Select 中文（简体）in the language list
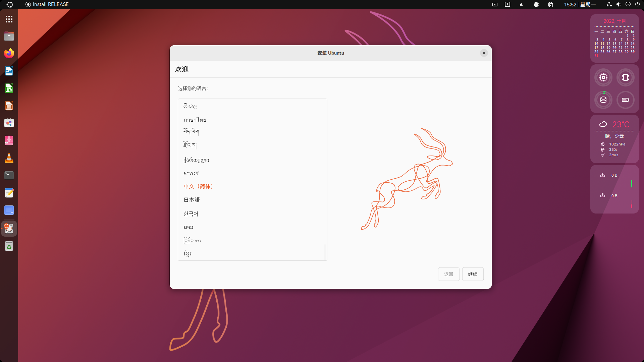The width and height of the screenshot is (644, 362). tap(252, 186)
